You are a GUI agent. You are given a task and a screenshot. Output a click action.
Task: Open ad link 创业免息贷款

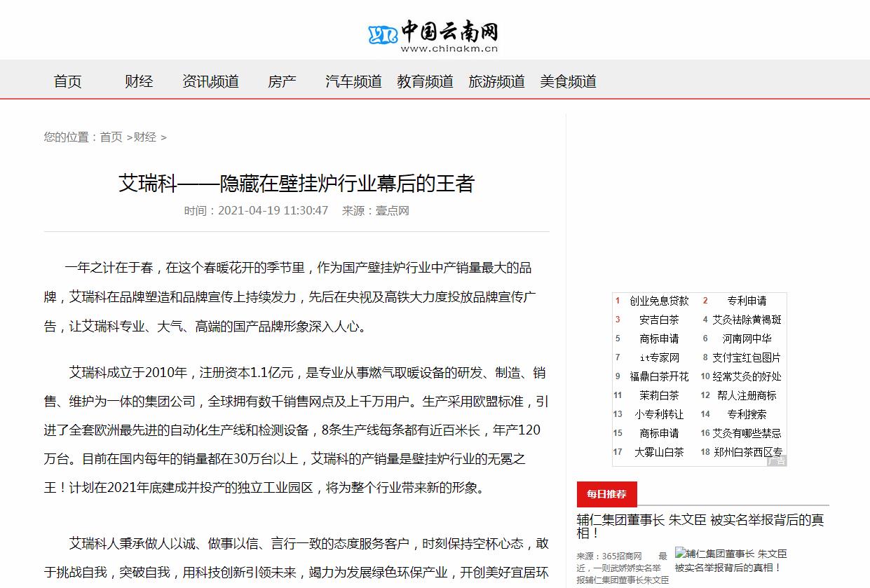659,301
